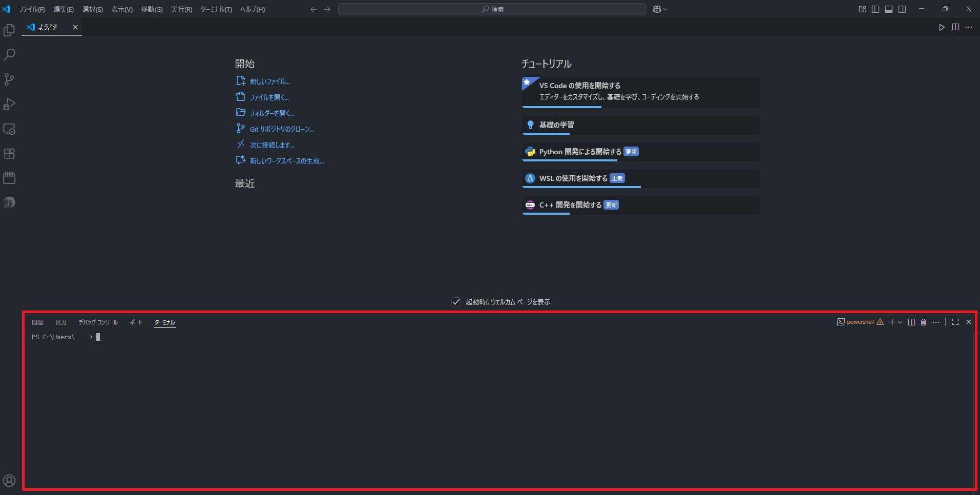Open the ファイル(F) menu
Image resolution: width=980 pixels, height=495 pixels.
coord(32,9)
